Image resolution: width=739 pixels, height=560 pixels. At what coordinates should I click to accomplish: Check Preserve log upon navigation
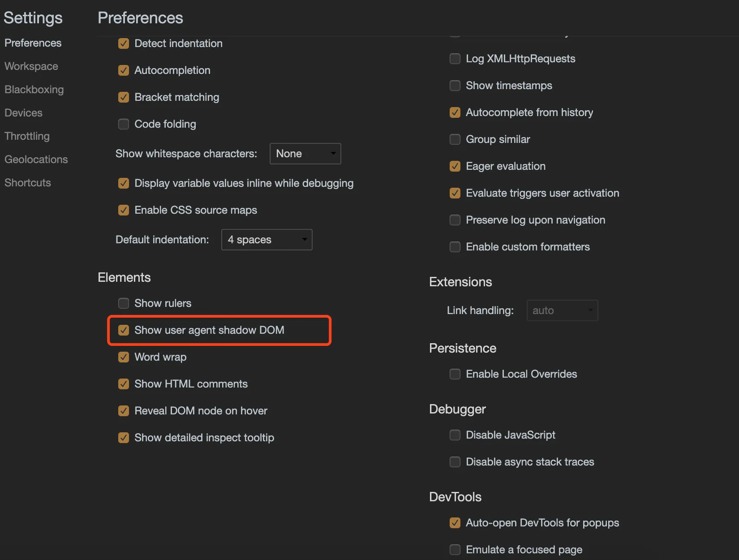pos(455,220)
